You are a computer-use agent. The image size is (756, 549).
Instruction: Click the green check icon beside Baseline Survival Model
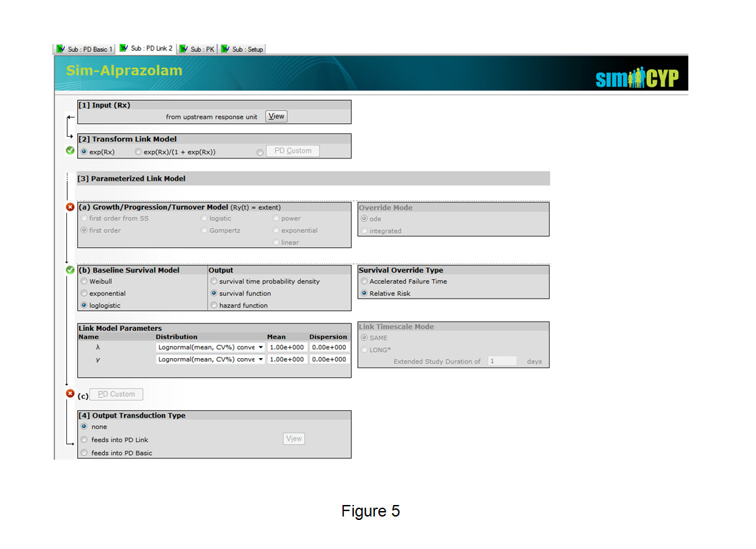(x=70, y=269)
